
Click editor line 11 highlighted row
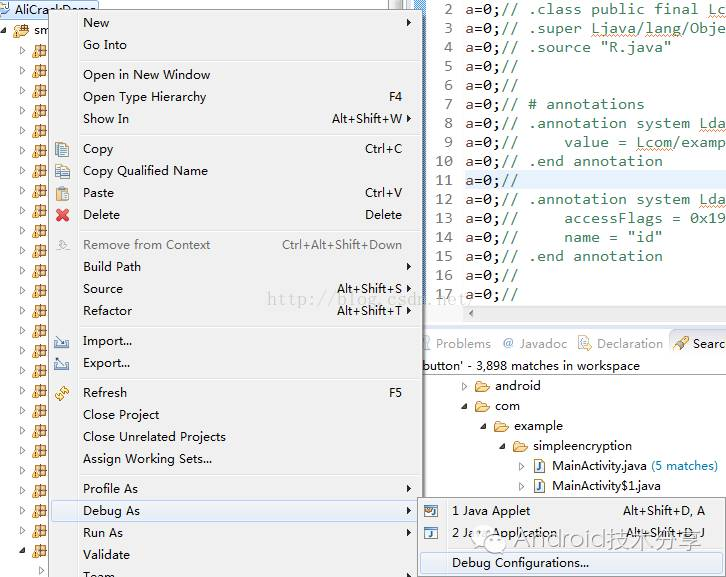point(595,180)
